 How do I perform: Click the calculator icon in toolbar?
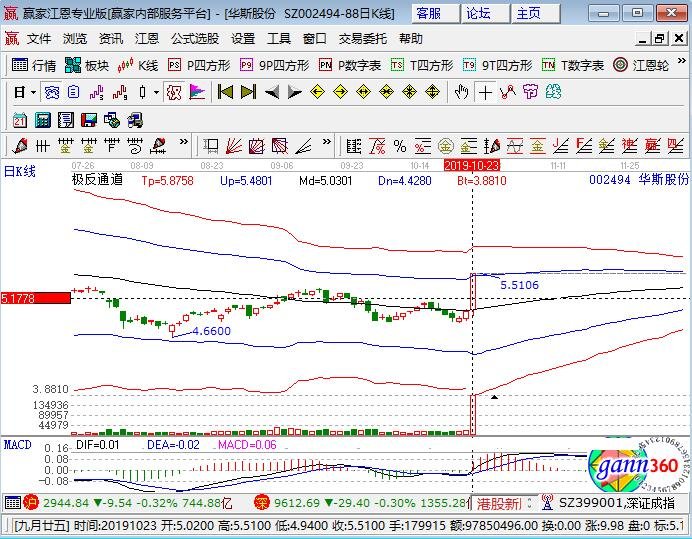pyautogui.click(x=43, y=120)
